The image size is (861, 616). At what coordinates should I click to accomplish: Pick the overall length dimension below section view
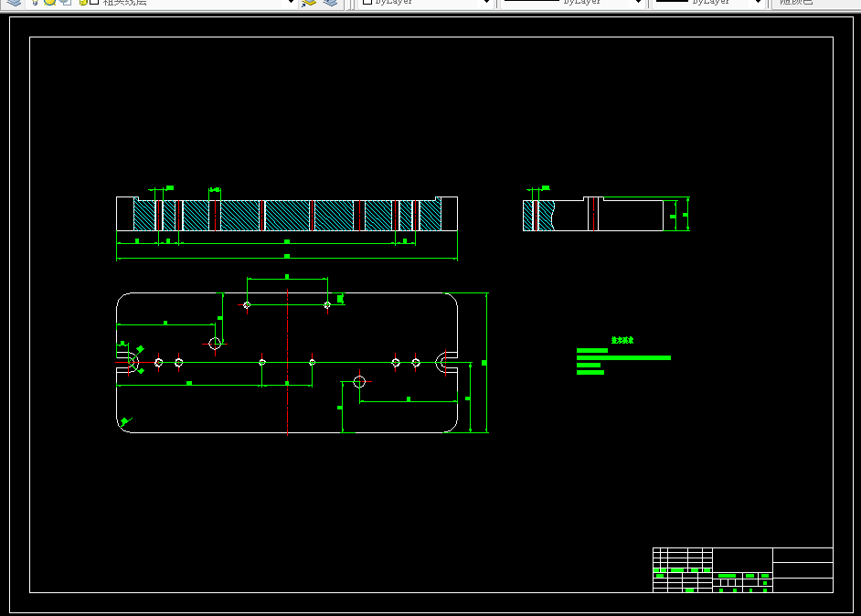(x=287, y=257)
